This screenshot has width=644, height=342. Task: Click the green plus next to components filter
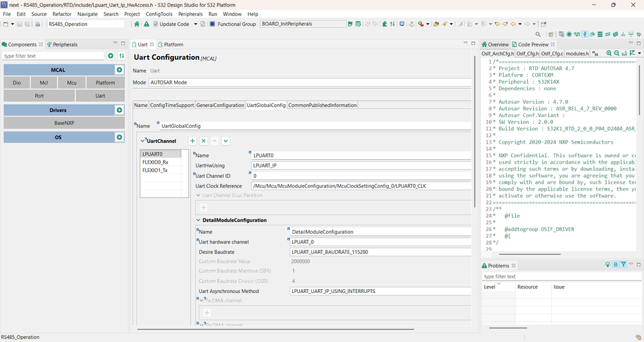(x=110, y=55)
